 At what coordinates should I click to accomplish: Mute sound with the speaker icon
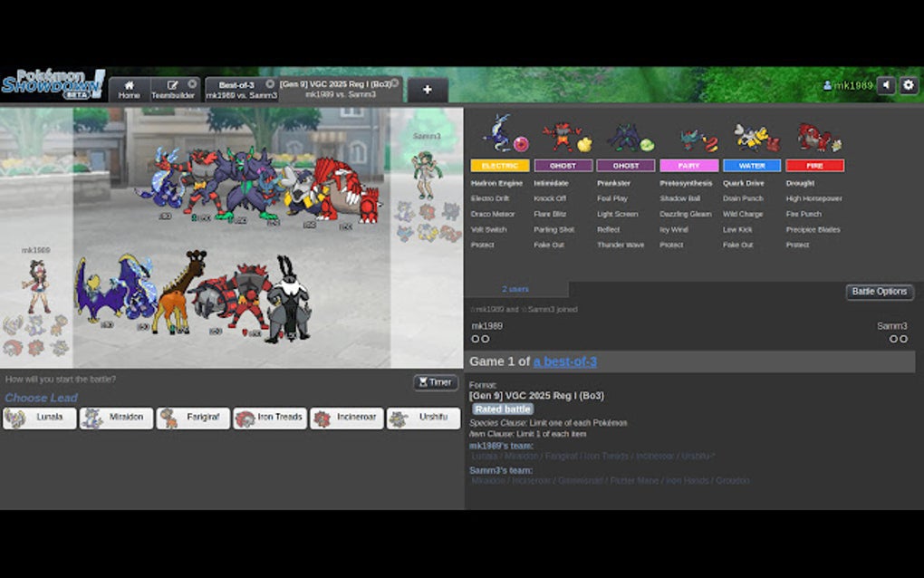coord(886,85)
